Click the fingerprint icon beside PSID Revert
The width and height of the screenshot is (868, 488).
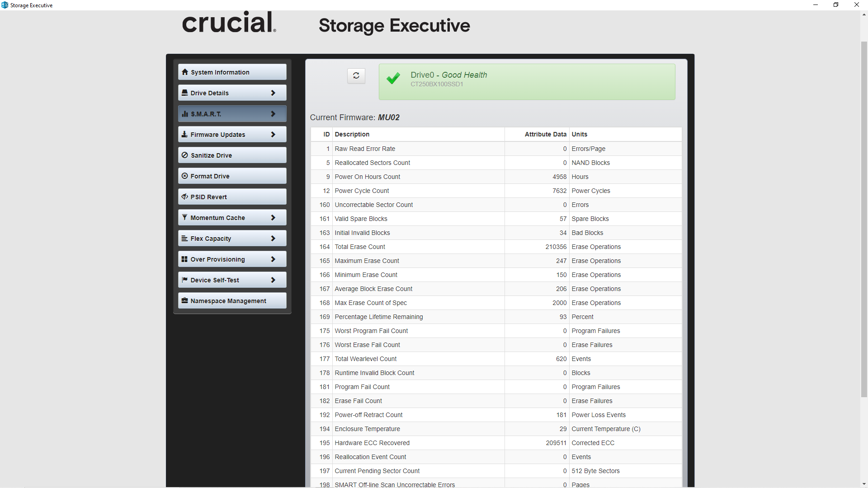click(x=185, y=197)
